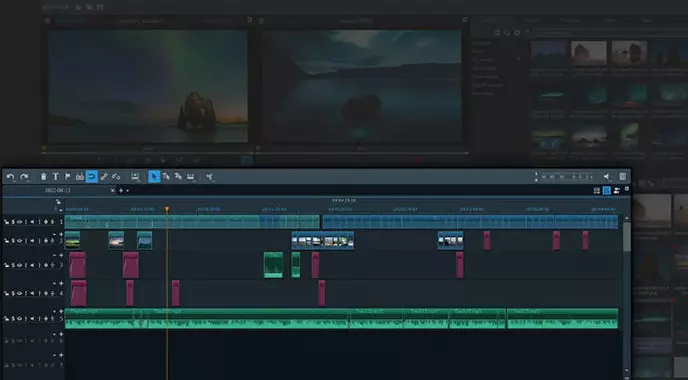Hide track 5 using eye icon
Screen dimensions: 688x380
pyautogui.click(x=20, y=319)
